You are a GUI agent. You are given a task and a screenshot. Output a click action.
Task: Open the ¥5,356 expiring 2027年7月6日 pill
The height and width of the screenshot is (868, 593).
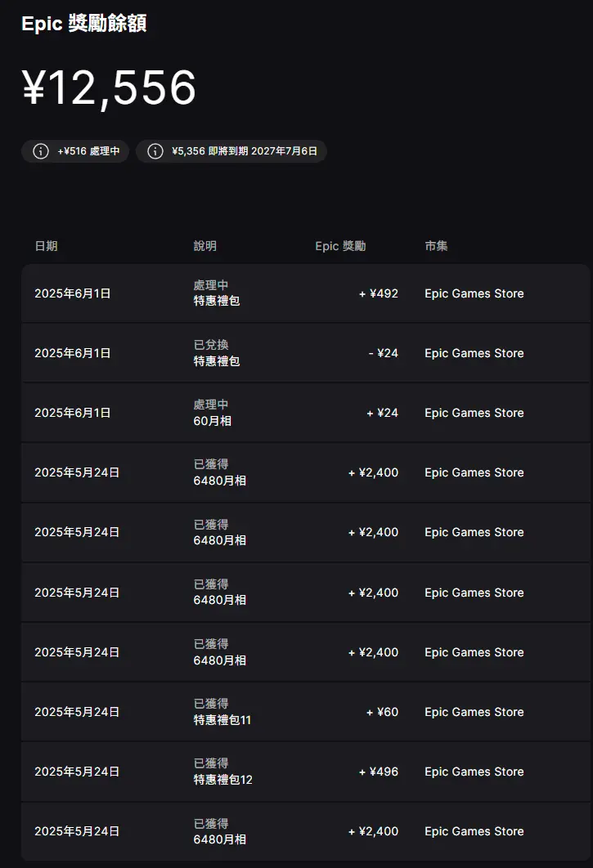click(x=231, y=151)
